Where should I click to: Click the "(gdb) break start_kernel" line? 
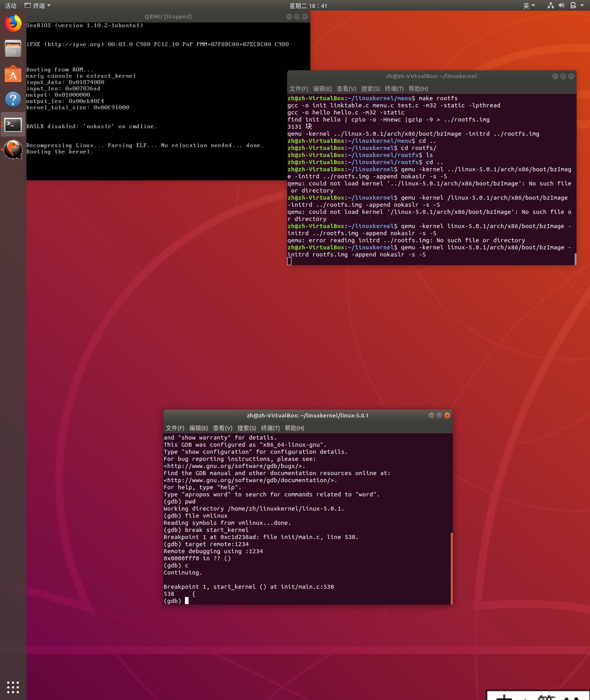(x=206, y=530)
